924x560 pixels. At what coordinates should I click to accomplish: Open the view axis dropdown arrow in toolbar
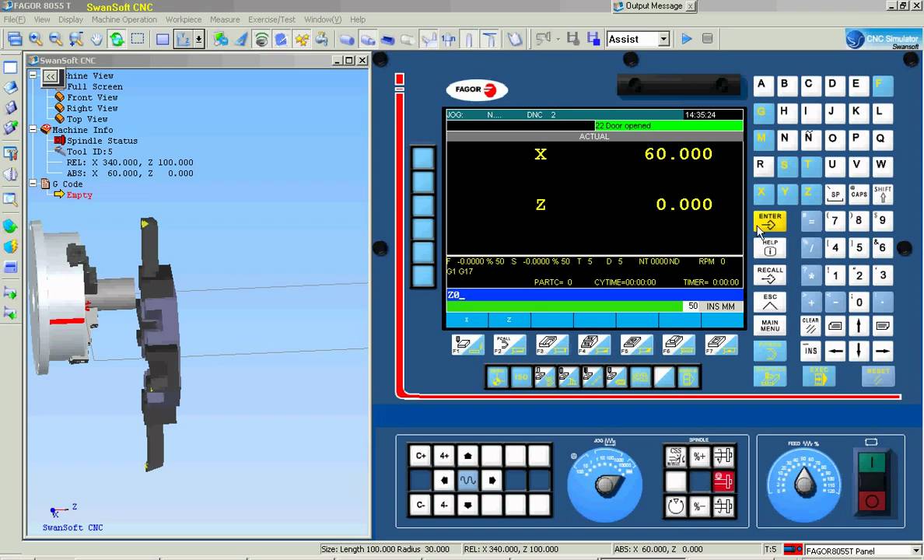(x=198, y=40)
